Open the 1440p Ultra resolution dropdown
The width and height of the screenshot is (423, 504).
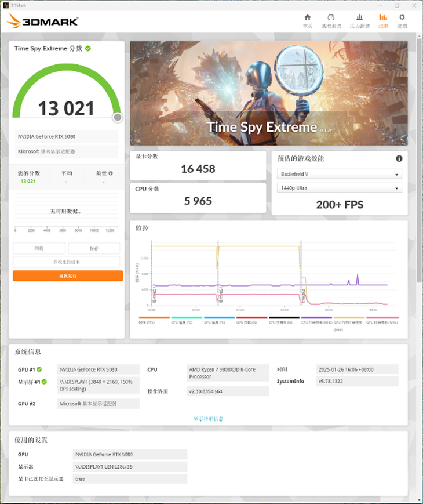(x=340, y=188)
